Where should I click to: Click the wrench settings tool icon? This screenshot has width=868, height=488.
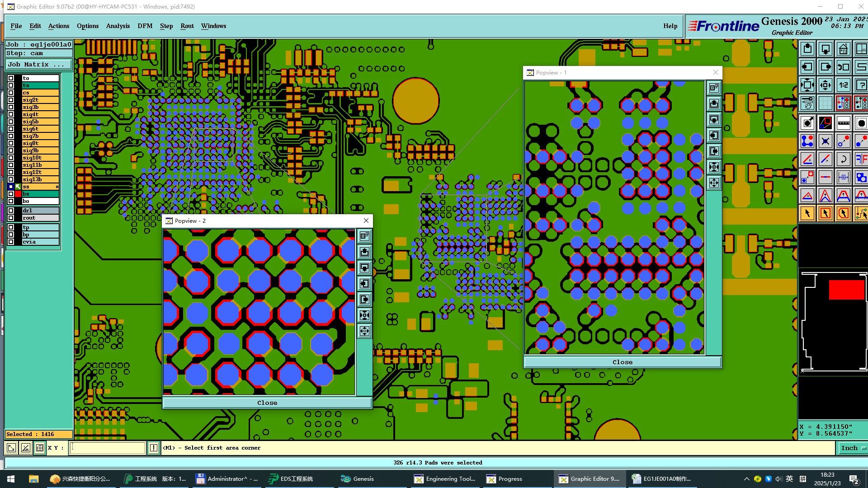point(807,103)
